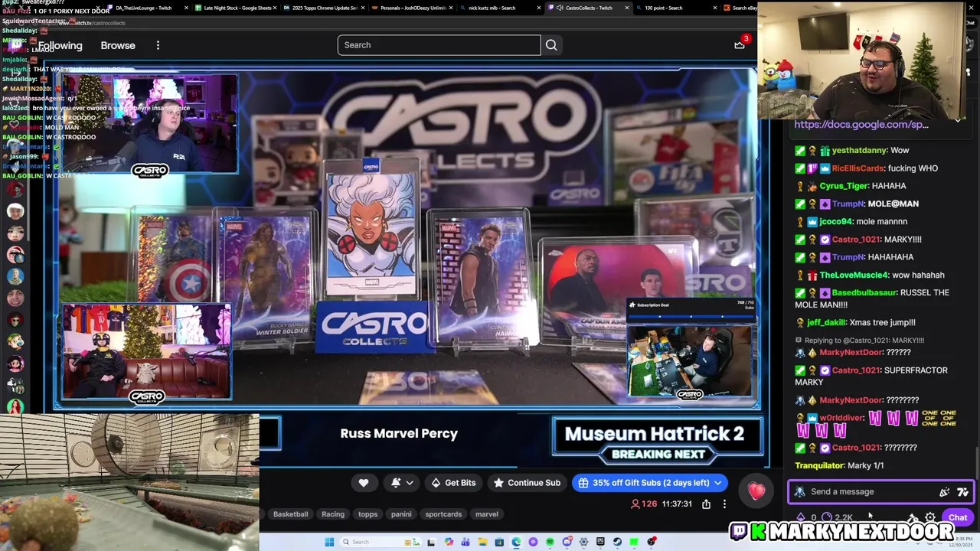The image size is (980, 551).
Task: Open the Twitch home logo
Action: point(15,45)
